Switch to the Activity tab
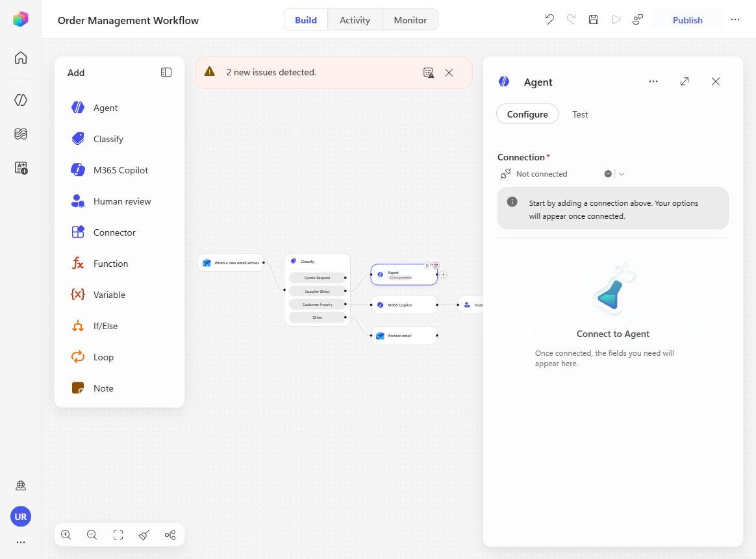This screenshot has width=756, height=559. tap(355, 19)
